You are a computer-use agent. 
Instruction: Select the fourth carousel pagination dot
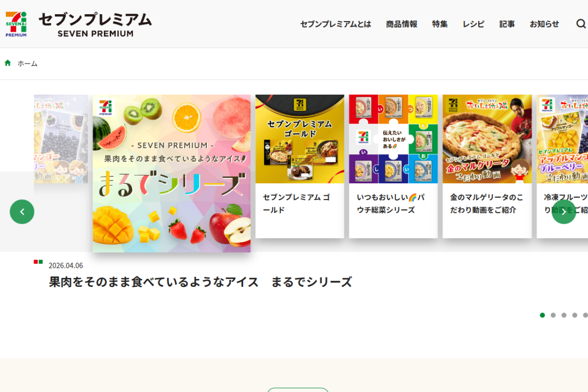pos(575,315)
